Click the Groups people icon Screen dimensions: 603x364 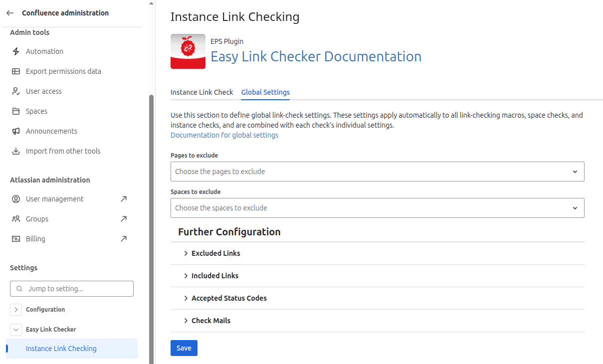point(16,219)
